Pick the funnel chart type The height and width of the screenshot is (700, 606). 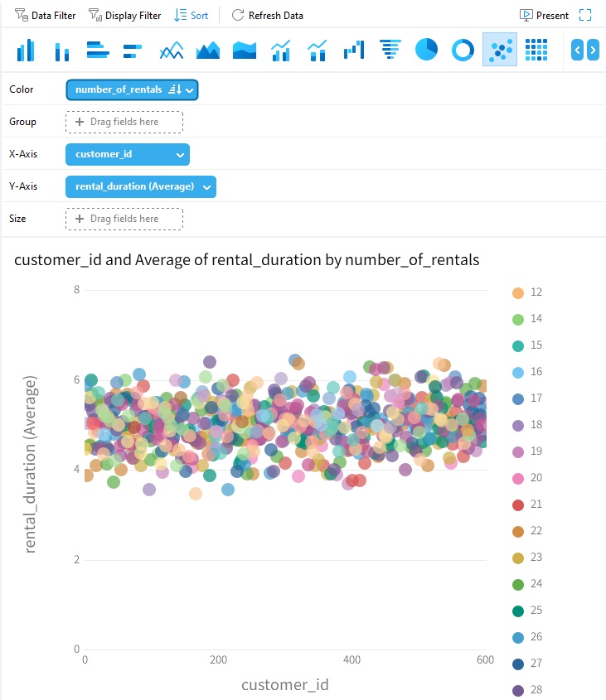[390, 51]
